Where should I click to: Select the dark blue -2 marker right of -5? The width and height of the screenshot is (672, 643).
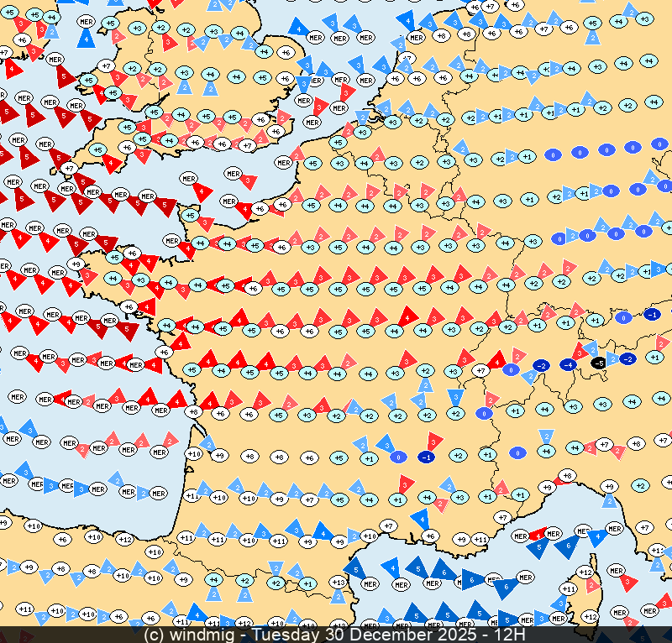coord(627,358)
